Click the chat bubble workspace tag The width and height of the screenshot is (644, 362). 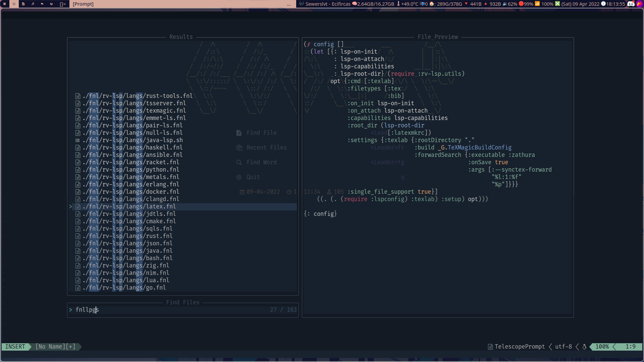pyautogui.click(x=42, y=4)
